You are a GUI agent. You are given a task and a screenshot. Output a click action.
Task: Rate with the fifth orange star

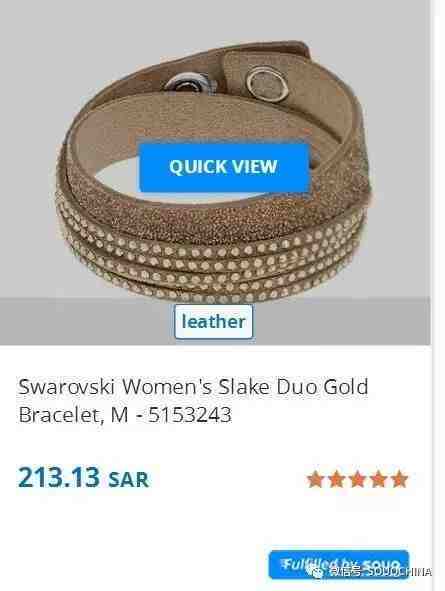coord(400,479)
